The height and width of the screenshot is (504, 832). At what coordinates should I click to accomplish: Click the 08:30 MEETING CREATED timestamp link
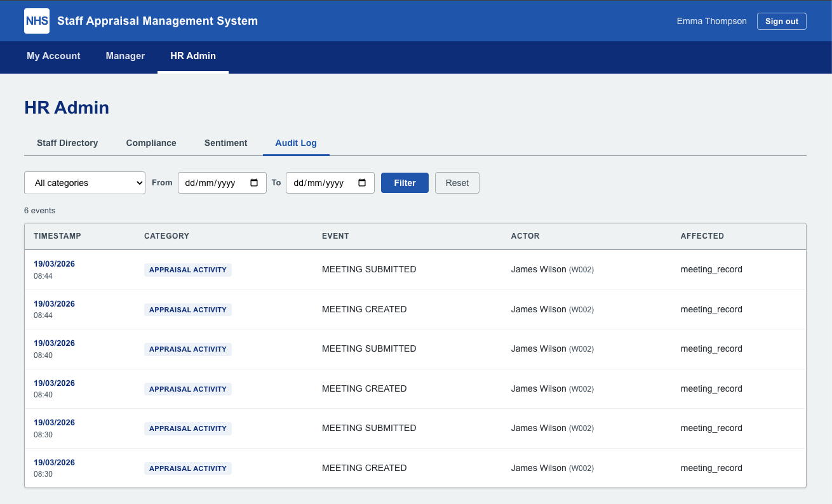(x=54, y=462)
